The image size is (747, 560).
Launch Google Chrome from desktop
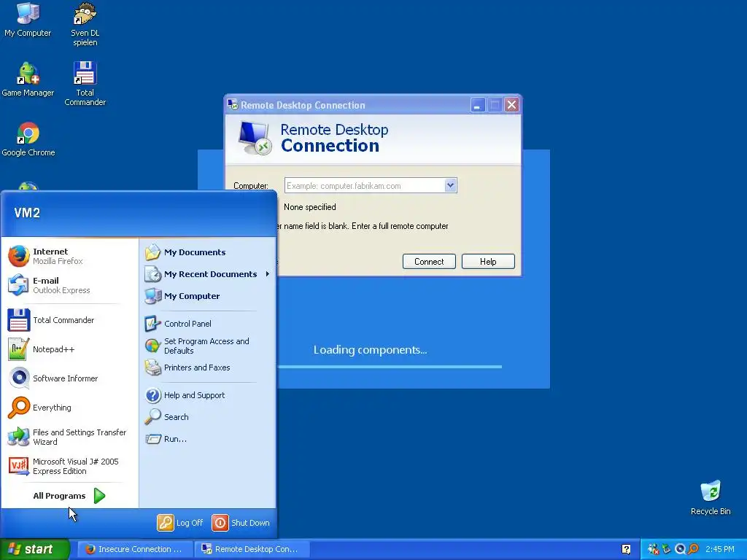[x=28, y=139]
